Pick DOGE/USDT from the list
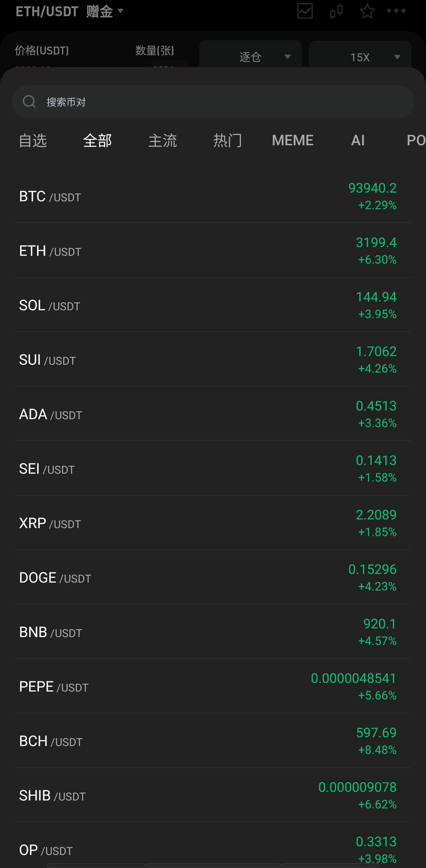 point(213,577)
